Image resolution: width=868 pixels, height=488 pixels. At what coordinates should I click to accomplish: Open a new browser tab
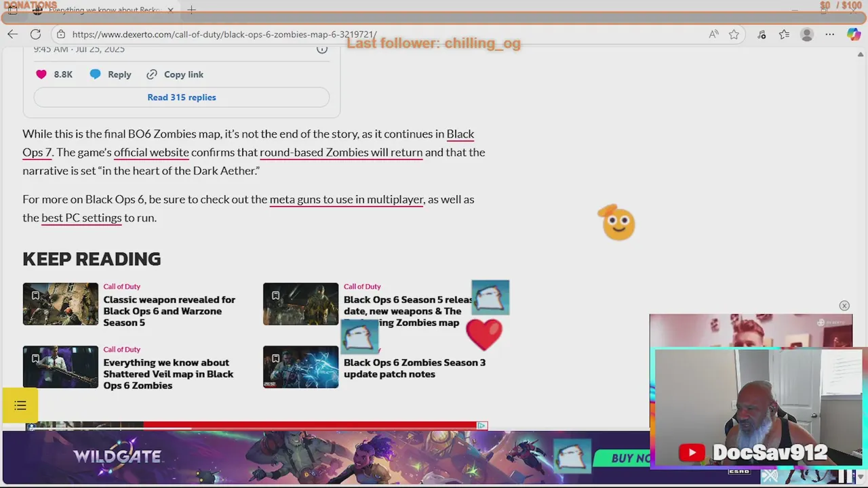191,10
